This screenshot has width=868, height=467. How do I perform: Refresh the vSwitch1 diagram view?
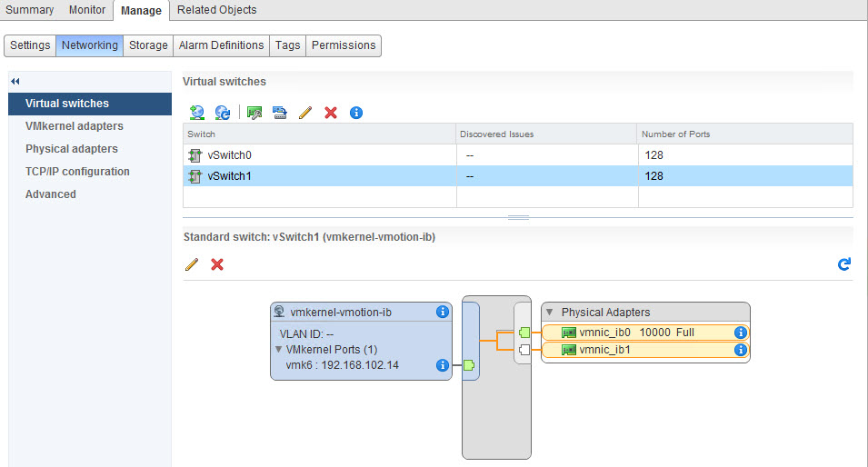(x=843, y=264)
